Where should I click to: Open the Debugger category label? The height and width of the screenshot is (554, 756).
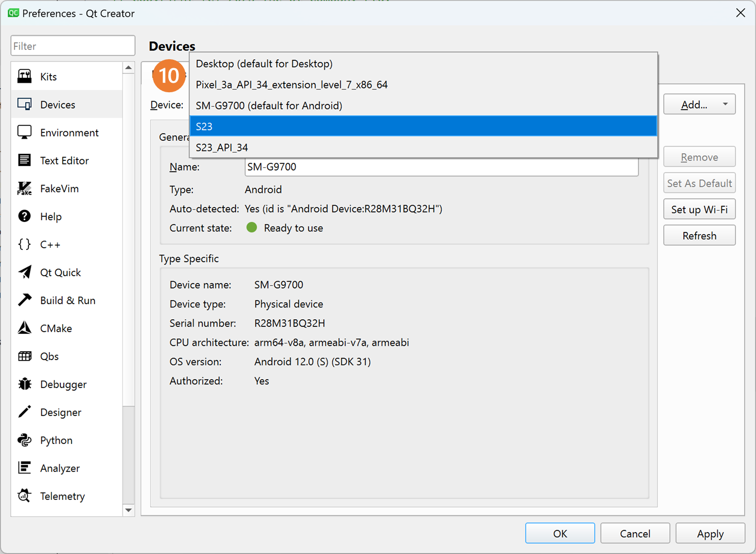coord(63,384)
